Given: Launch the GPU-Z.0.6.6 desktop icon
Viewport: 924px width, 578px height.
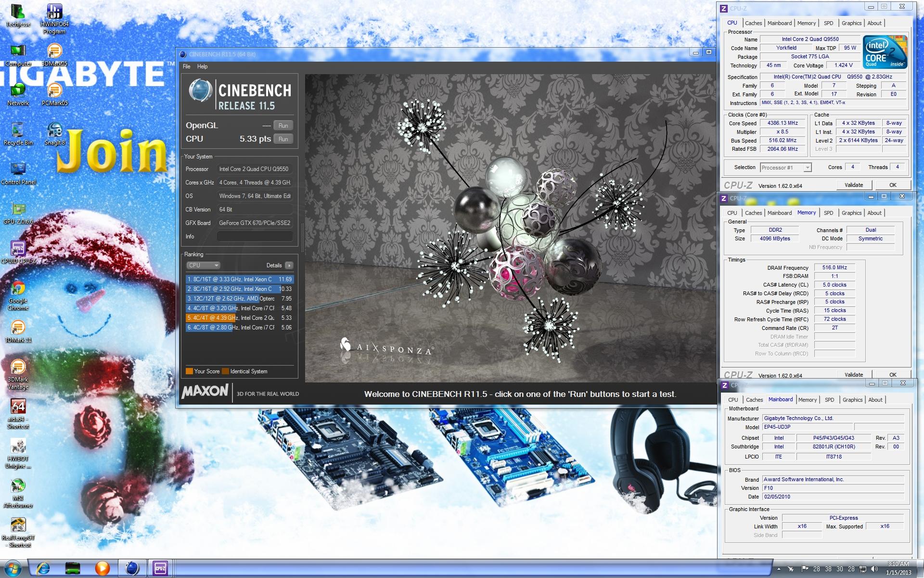Looking at the screenshot, I should 18,213.
